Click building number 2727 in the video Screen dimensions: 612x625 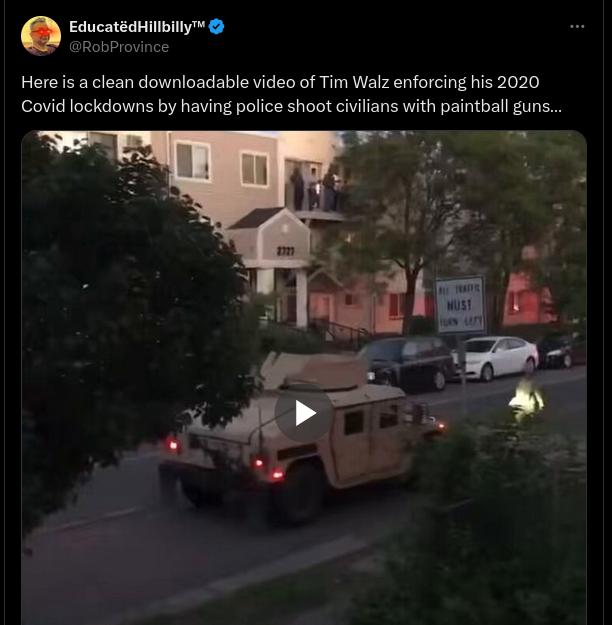click(x=285, y=252)
